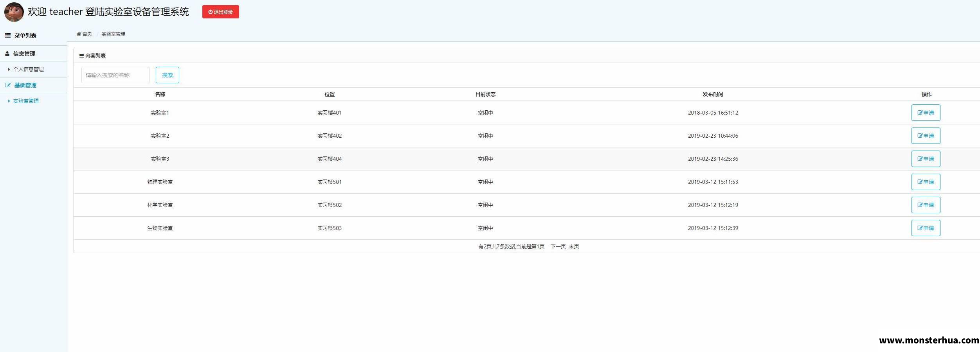Click location cell 实习楼502

(330, 205)
